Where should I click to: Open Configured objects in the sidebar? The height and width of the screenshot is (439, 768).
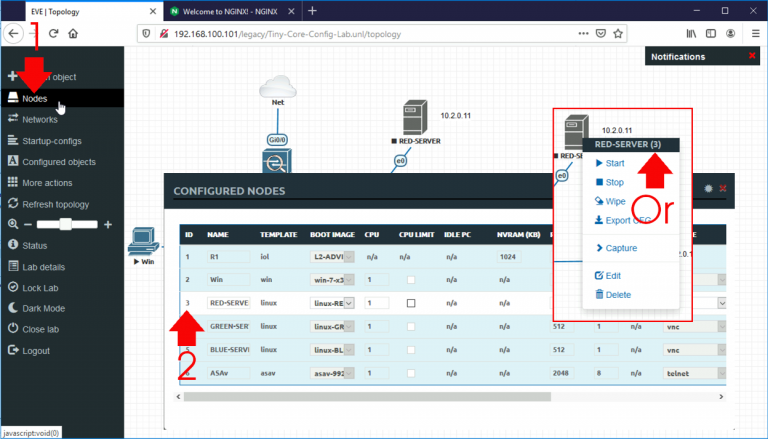[x=58, y=162]
